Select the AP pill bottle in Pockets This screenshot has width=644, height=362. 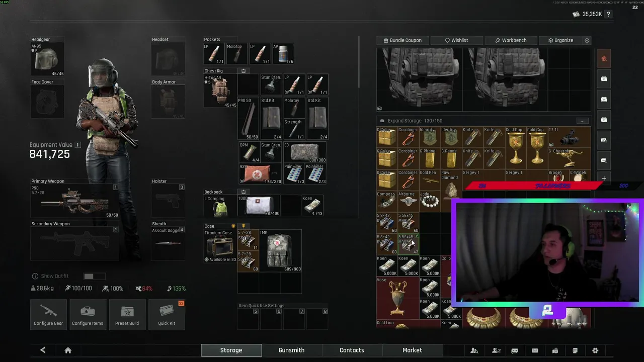[283, 54]
